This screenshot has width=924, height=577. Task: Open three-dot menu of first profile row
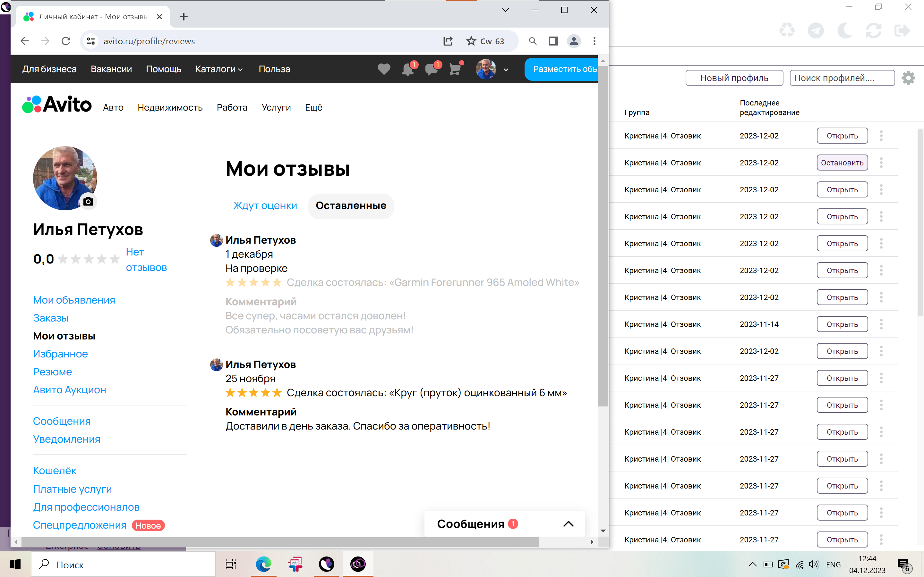pyautogui.click(x=881, y=136)
